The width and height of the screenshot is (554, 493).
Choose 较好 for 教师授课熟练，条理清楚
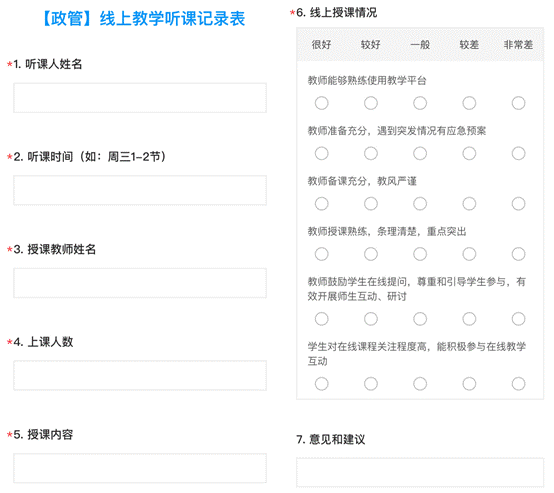coord(371,254)
